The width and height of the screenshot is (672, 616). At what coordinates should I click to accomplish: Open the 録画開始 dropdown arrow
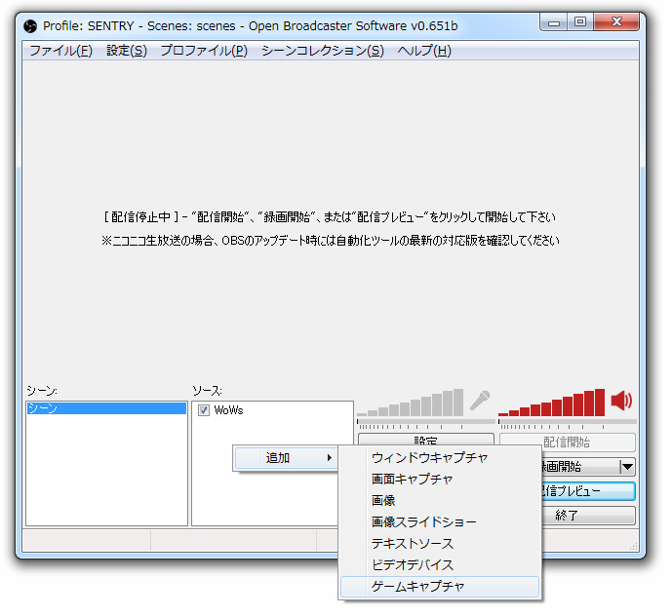point(627,467)
